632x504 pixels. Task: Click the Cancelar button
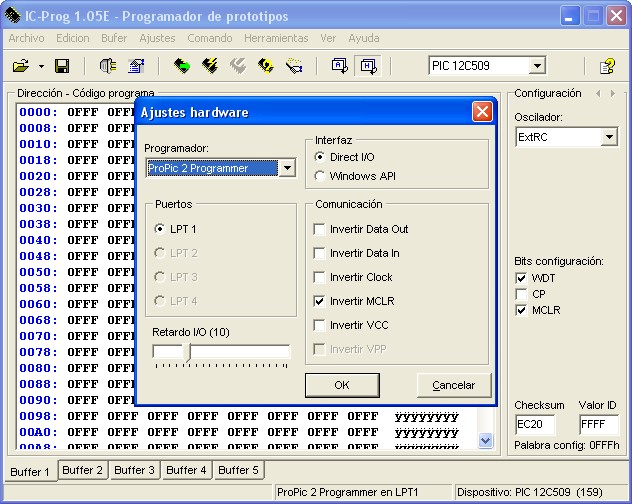click(453, 385)
